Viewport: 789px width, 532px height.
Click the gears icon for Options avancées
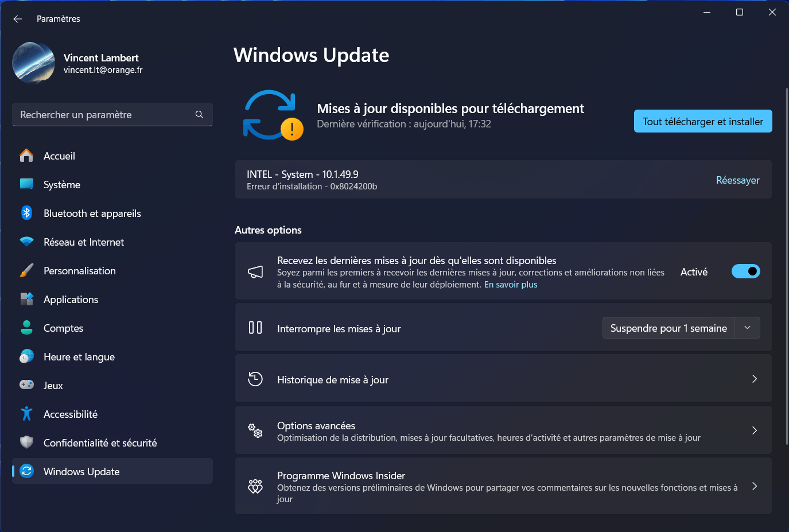(x=255, y=430)
